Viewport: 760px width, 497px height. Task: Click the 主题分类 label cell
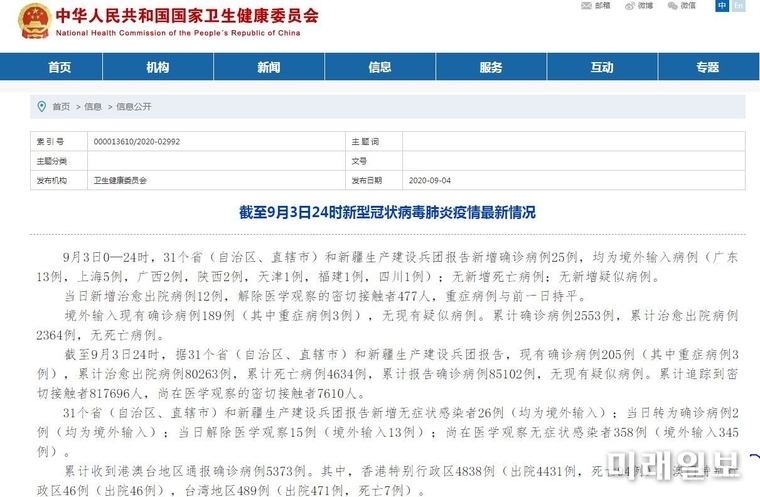pyautogui.click(x=59, y=161)
